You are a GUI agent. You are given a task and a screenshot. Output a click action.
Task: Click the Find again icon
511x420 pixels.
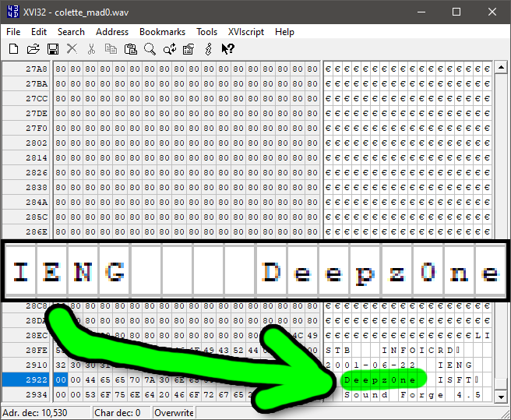(x=170, y=49)
